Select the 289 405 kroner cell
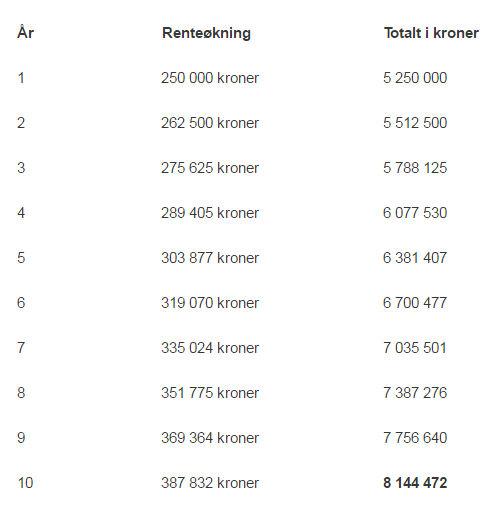Viewport: 504px width, 514px height. tap(210, 213)
